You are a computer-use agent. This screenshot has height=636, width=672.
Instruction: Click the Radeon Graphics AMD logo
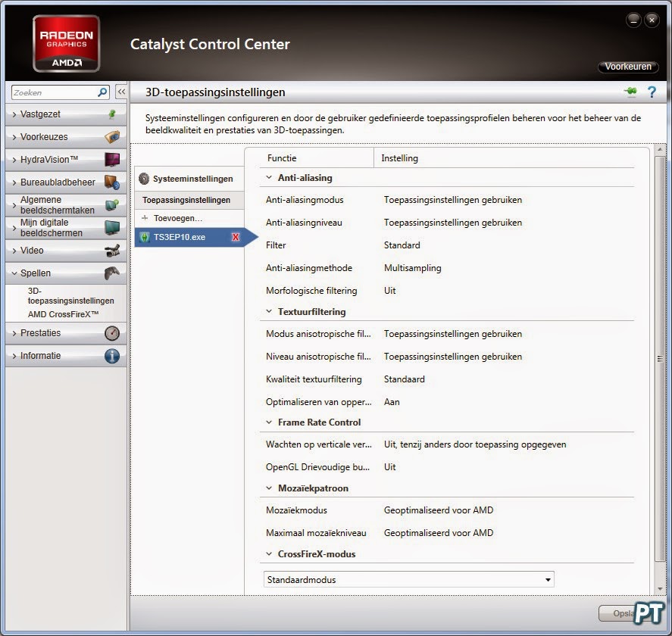(x=67, y=44)
